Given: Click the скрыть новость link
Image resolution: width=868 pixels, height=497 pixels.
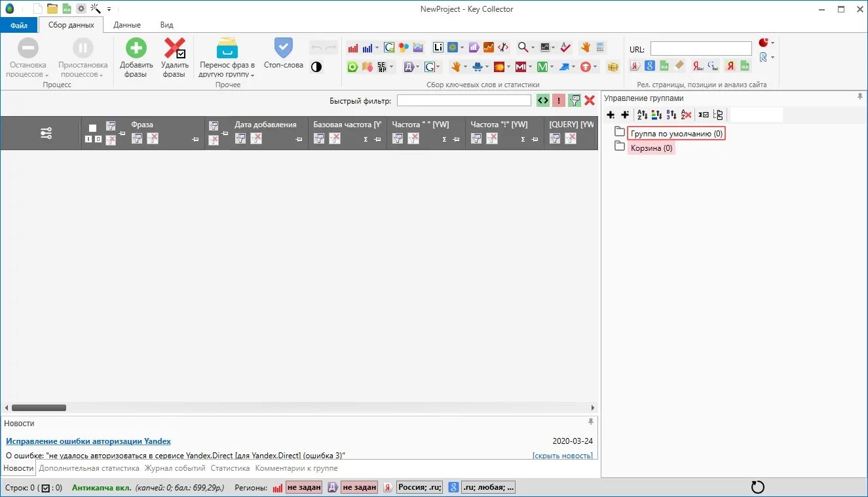Looking at the screenshot, I should (563, 456).
